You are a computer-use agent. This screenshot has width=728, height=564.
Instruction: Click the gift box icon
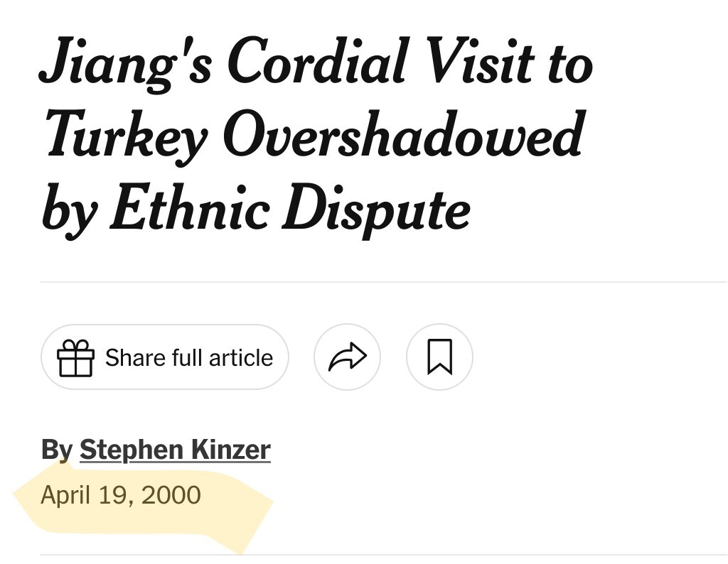[76, 357]
